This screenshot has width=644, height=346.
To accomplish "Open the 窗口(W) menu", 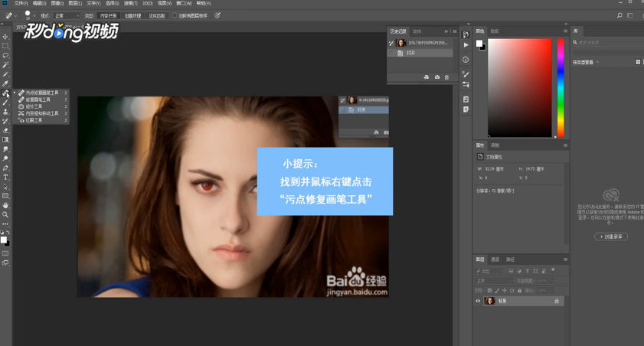I will pos(184,3).
